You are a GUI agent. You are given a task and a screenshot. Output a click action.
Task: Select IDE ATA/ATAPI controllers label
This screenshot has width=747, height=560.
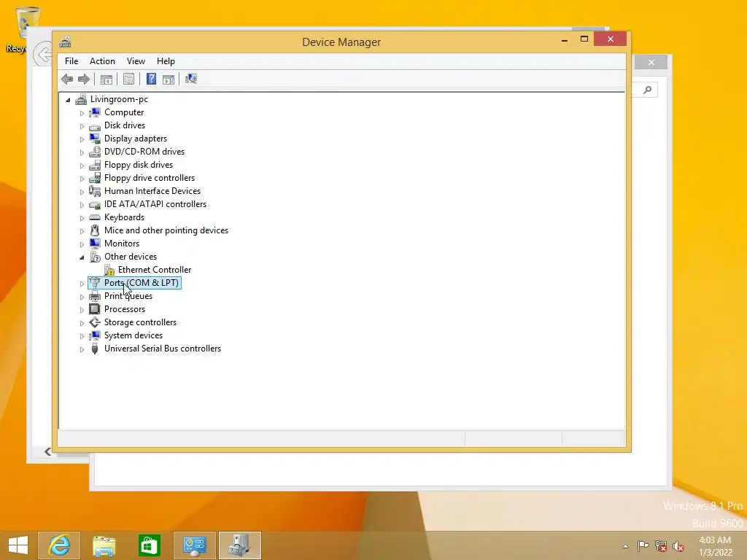[155, 204]
